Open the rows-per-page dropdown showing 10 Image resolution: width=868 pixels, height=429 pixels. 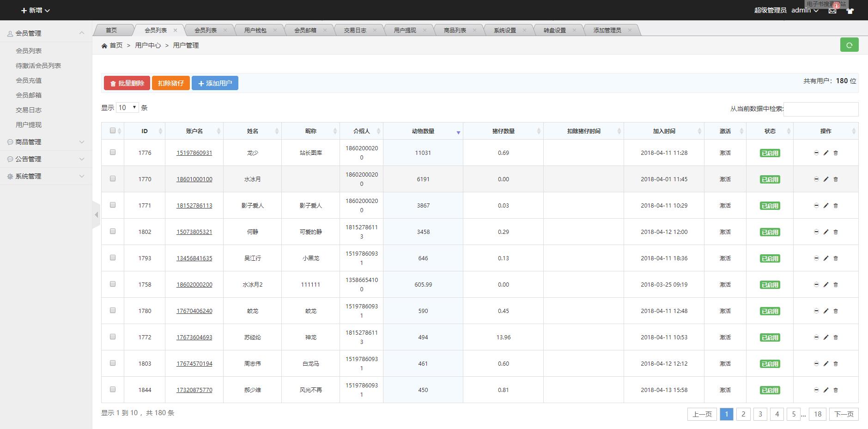tap(127, 108)
